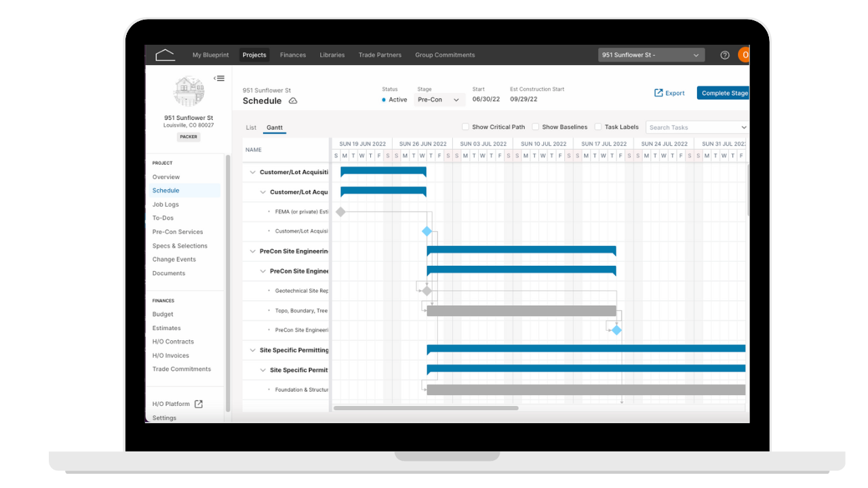Open Specs & Selections in the sidebar
Viewport: 868px width, 488px height.
coord(180,246)
